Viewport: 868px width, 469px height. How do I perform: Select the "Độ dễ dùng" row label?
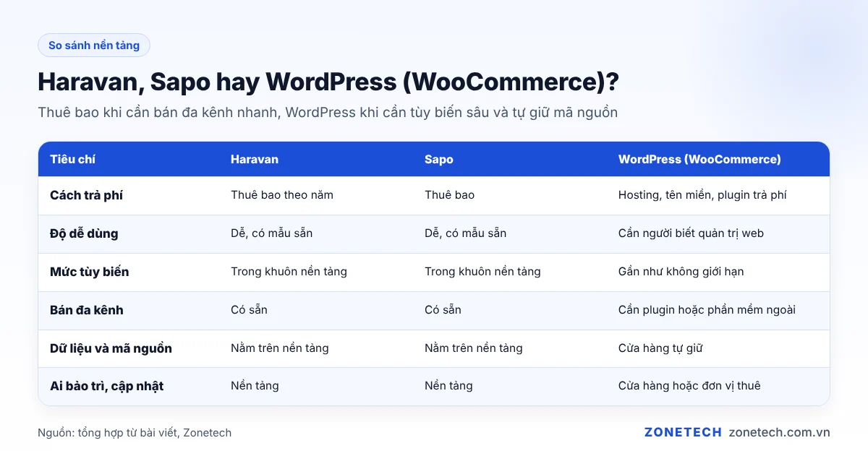tap(84, 233)
